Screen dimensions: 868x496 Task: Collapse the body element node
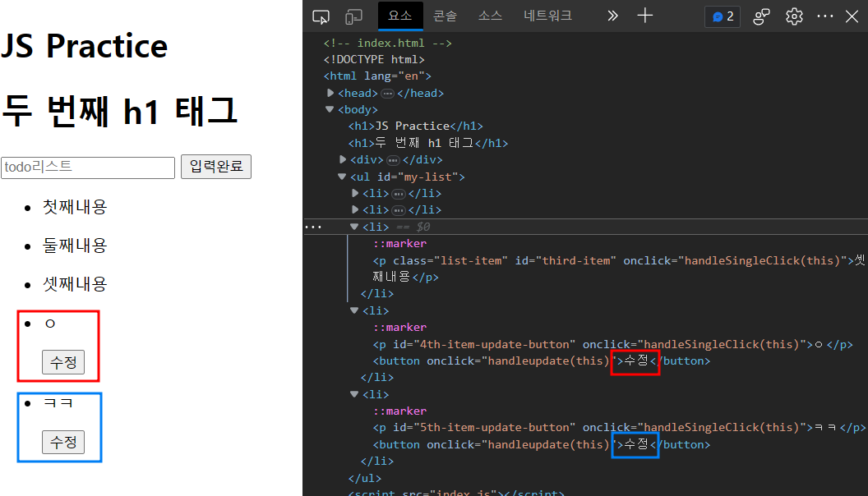pos(330,109)
